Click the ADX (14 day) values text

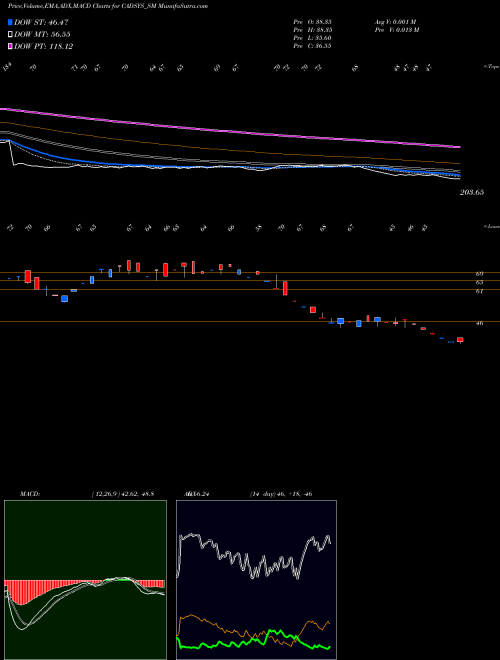pos(281,494)
